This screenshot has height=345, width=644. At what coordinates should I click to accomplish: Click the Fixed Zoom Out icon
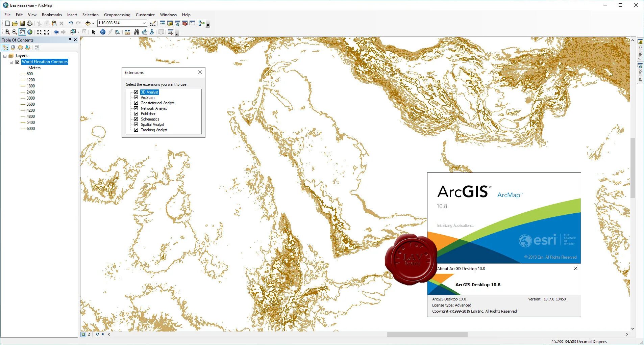pos(47,32)
